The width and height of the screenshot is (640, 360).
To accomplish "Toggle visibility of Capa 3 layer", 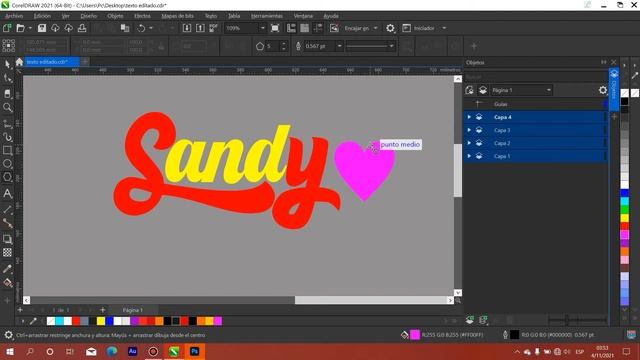I will (479, 130).
